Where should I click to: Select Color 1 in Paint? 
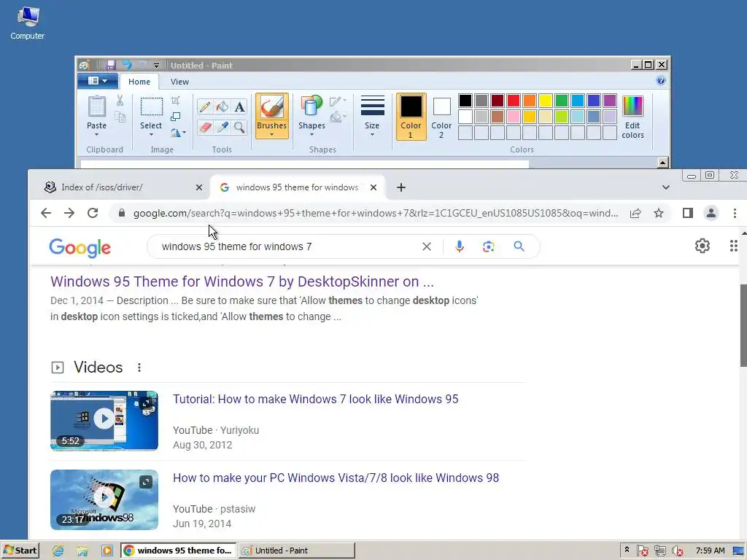tap(411, 117)
